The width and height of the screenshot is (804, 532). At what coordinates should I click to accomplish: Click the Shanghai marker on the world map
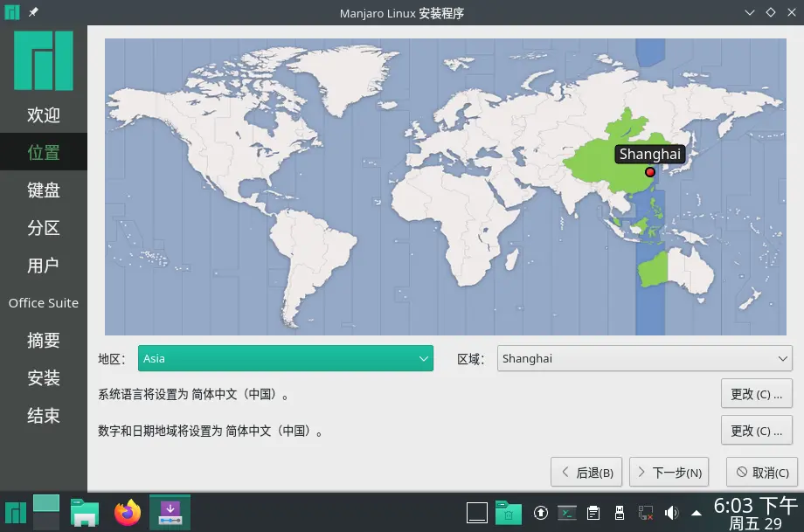click(x=649, y=172)
